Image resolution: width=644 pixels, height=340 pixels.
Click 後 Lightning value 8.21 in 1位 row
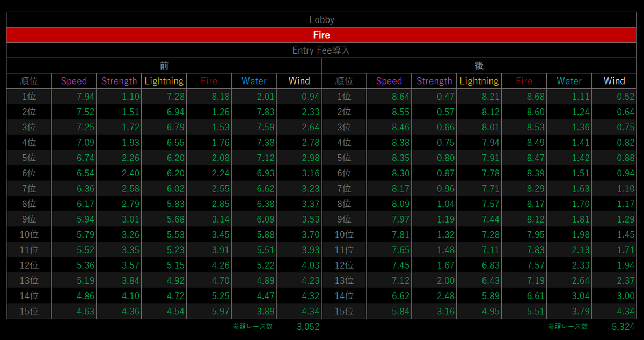(490, 97)
